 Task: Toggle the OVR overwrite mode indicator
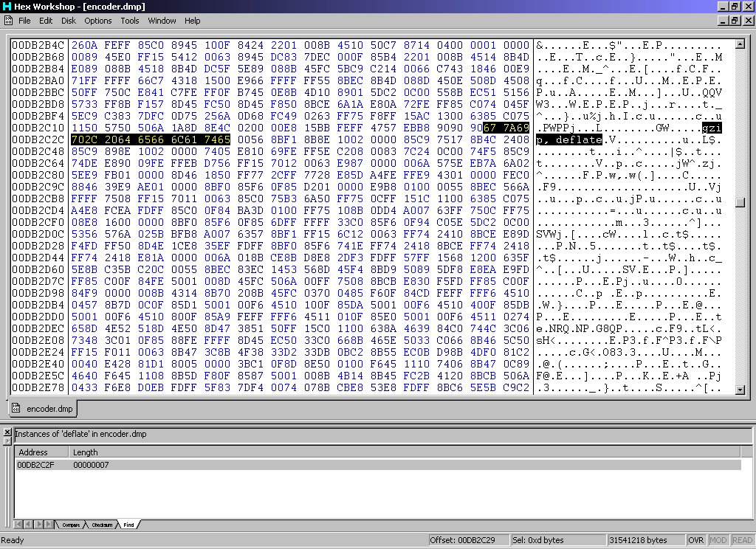(x=695, y=540)
